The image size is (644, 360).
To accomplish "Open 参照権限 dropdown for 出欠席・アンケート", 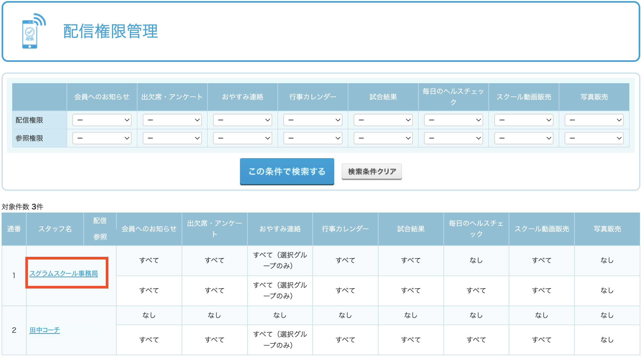I will click(x=172, y=138).
